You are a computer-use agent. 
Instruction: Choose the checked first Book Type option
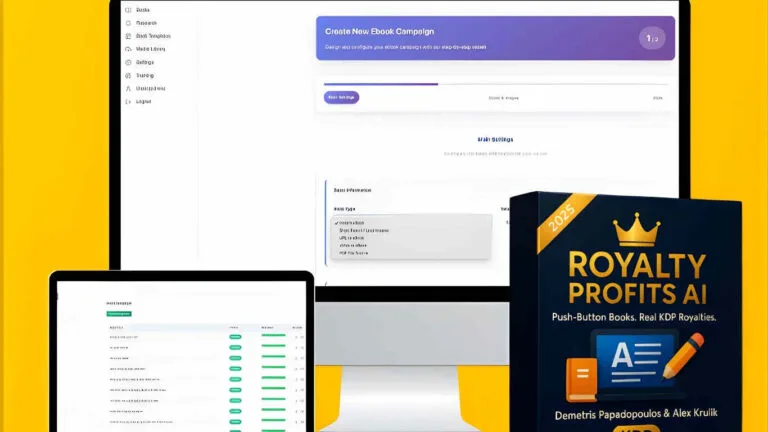(x=352, y=223)
